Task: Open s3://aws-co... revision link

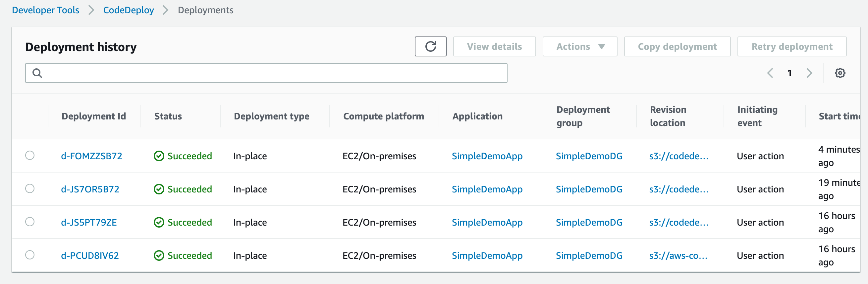Action: tap(678, 256)
